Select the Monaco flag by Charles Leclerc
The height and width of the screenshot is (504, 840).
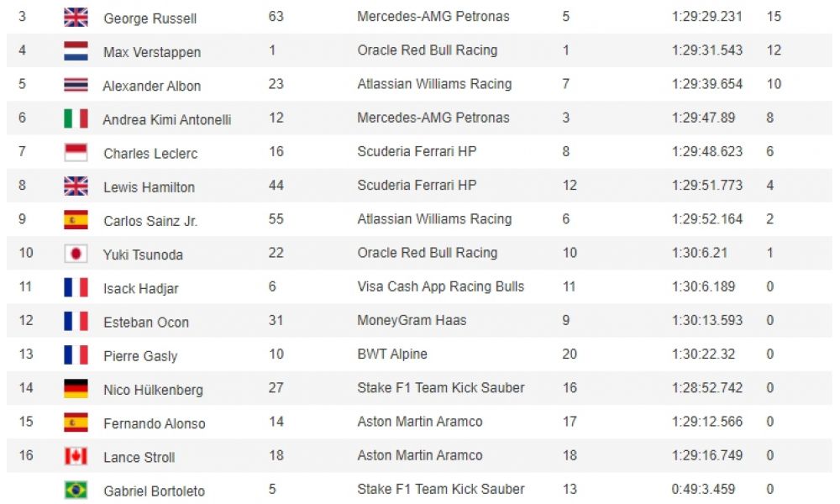point(76,152)
